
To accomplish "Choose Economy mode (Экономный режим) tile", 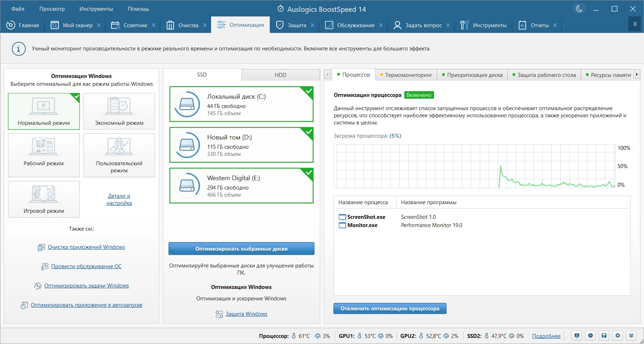I will [x=119, y=111].
